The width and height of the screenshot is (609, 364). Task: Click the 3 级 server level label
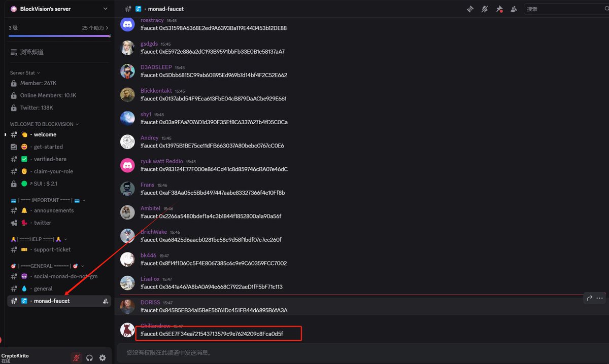pos(13,28)
